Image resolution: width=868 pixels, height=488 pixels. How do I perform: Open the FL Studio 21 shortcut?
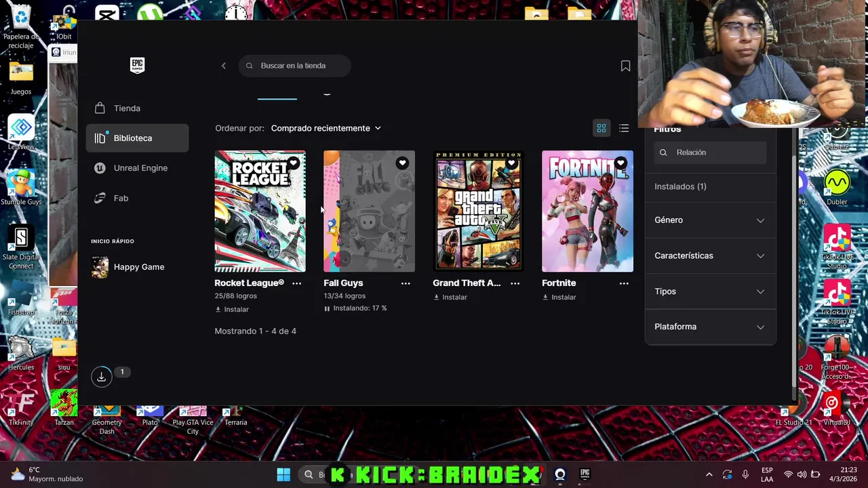point(793,414)
